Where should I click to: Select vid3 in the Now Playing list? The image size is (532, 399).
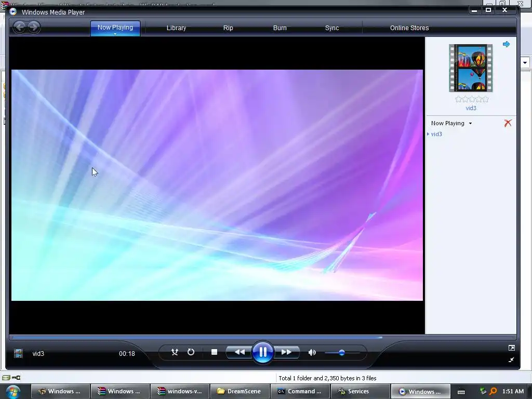436,134
